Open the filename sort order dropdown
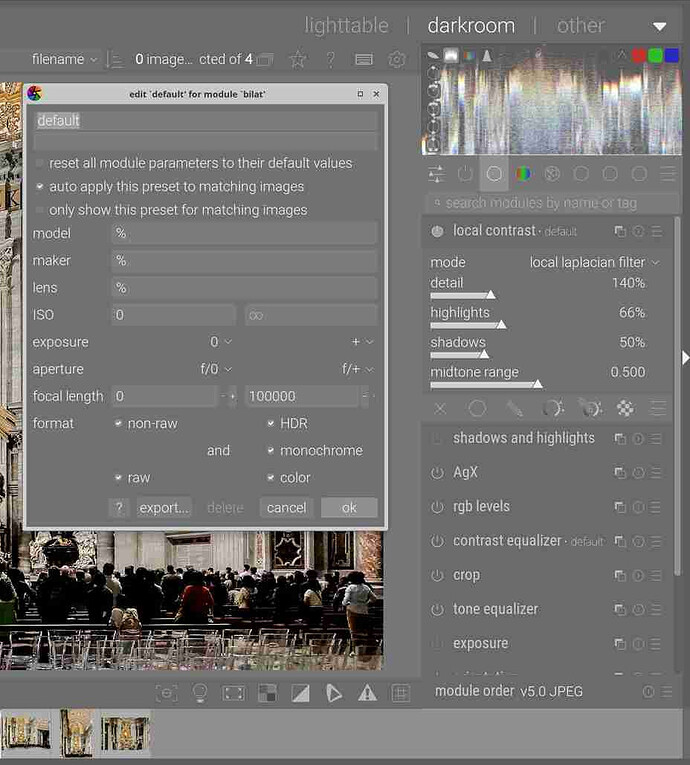Image resolution: width=690 pixels, height=765 pixels. pos(64,60)
